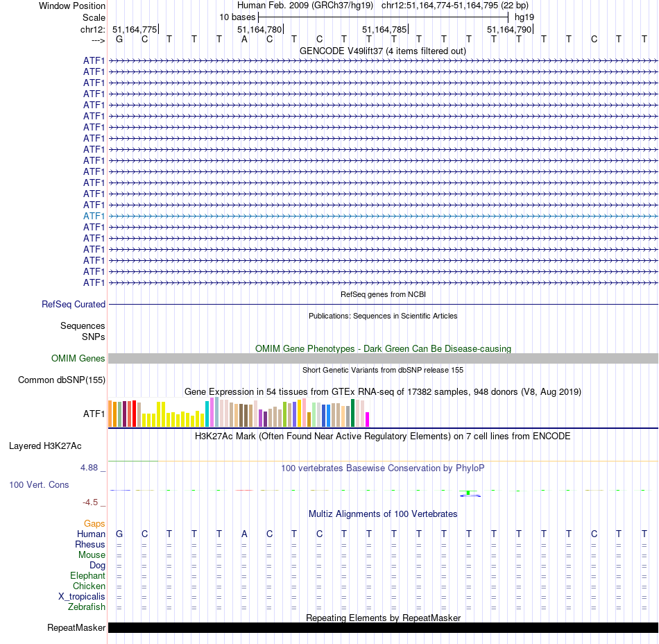The image size is (659, 644).
Task: Open Multiz Alignments of 100 Vertebrates title
Action: pyautogui.click(x=383, y=514)
